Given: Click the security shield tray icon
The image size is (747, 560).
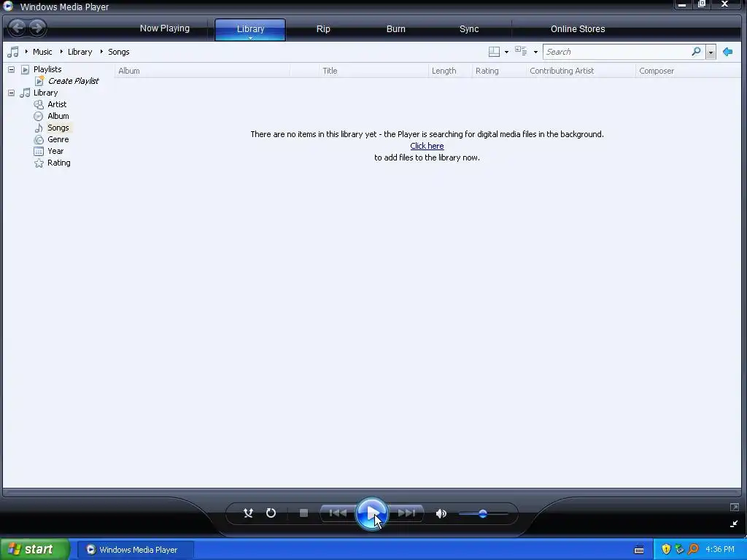Looking at the screenshot, I should coord(666,550).
